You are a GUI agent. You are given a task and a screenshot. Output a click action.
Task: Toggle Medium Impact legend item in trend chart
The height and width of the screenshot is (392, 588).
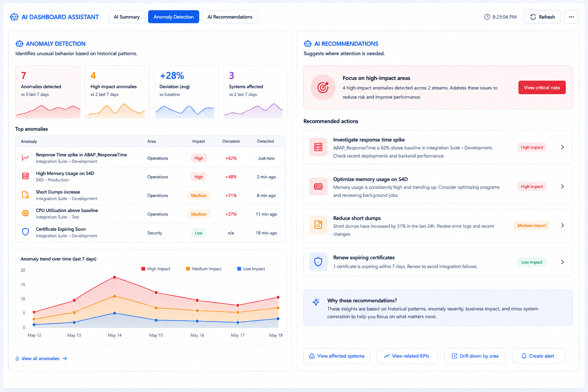pyautogui.click(x=204, y=269)
